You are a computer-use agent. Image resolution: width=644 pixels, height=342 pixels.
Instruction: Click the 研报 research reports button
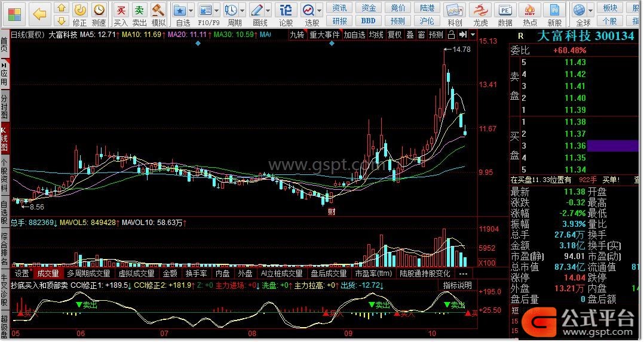click(x=339, y=20)
